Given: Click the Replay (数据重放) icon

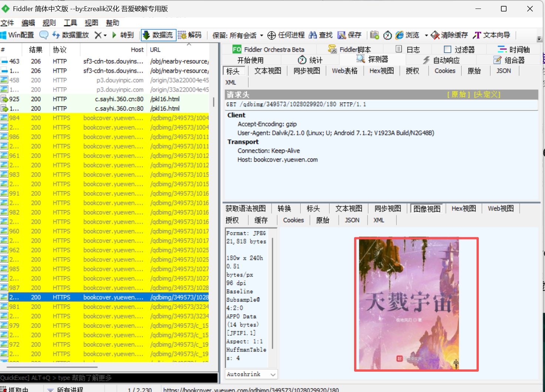Looking at the screenshot, I should [56, 35].
